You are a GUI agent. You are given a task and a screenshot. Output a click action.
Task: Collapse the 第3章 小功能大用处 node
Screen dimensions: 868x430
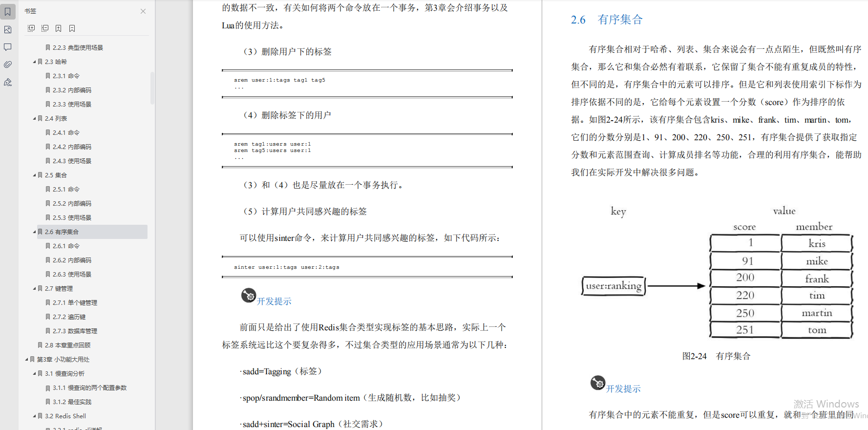point(26,360)
